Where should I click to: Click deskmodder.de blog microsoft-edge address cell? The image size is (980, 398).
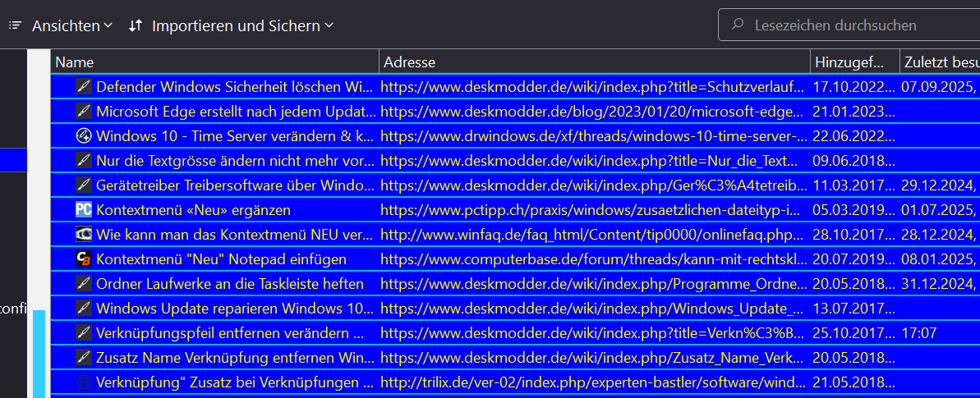(x=593, y=112)
